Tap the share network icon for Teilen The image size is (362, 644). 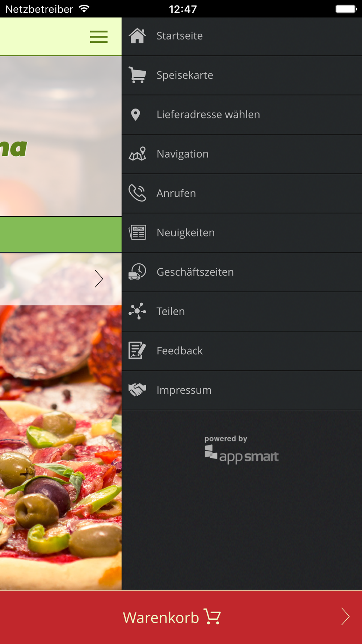coord(137,311)
